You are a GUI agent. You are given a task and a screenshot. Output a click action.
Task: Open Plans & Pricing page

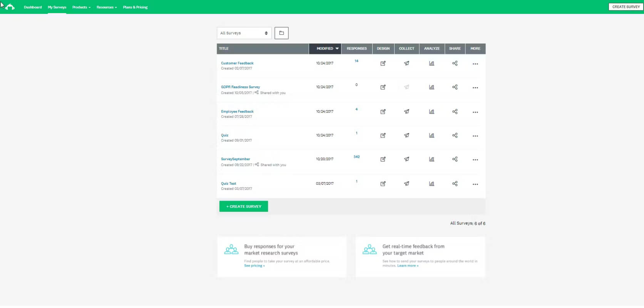pos(135,7)
